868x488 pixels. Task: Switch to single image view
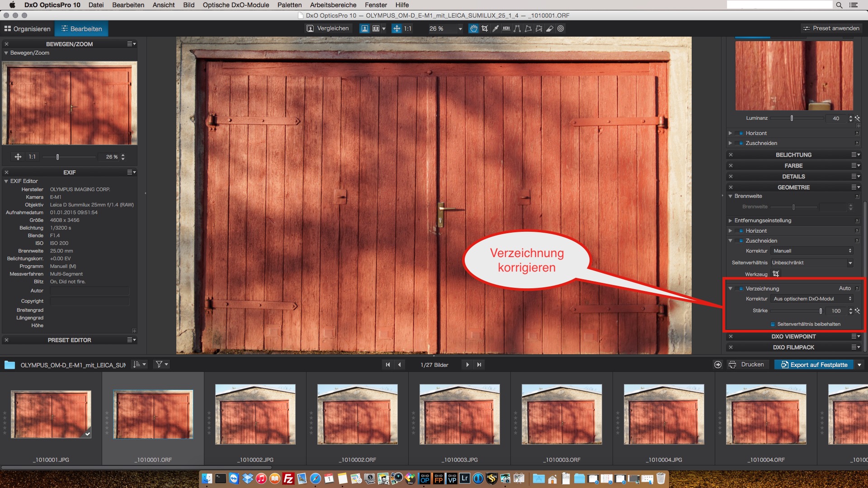pyautogui.click(x=364, y=28)
